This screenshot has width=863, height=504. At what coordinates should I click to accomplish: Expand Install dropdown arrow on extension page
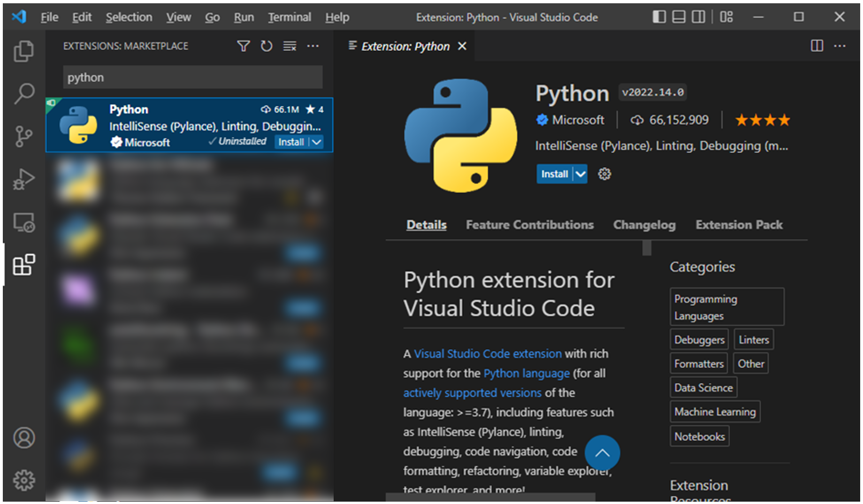[580, 174]
